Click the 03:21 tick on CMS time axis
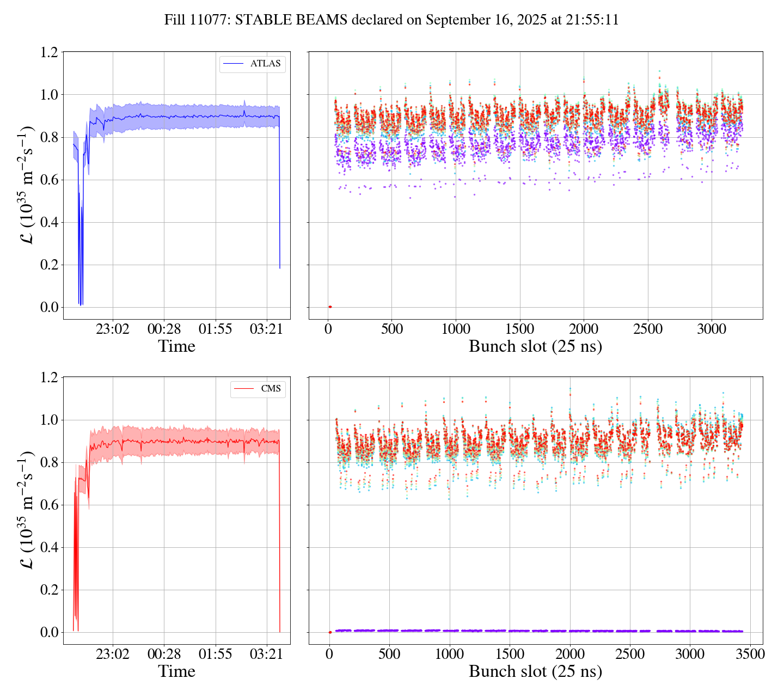This screenshot has height=697, width=784. 266,654
